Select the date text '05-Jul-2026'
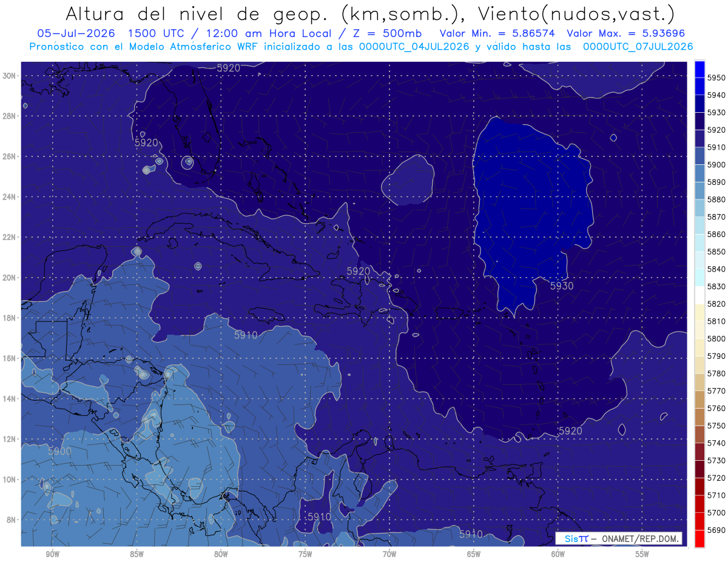728x562 pixels. [76, 33]
